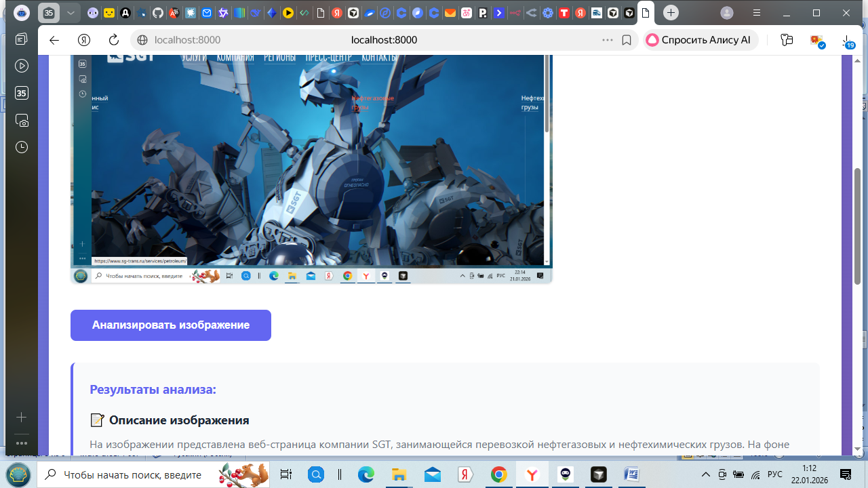Click the 'Описание изображения' heading
The image size is (868, 488).
click(x=179, y=420)
